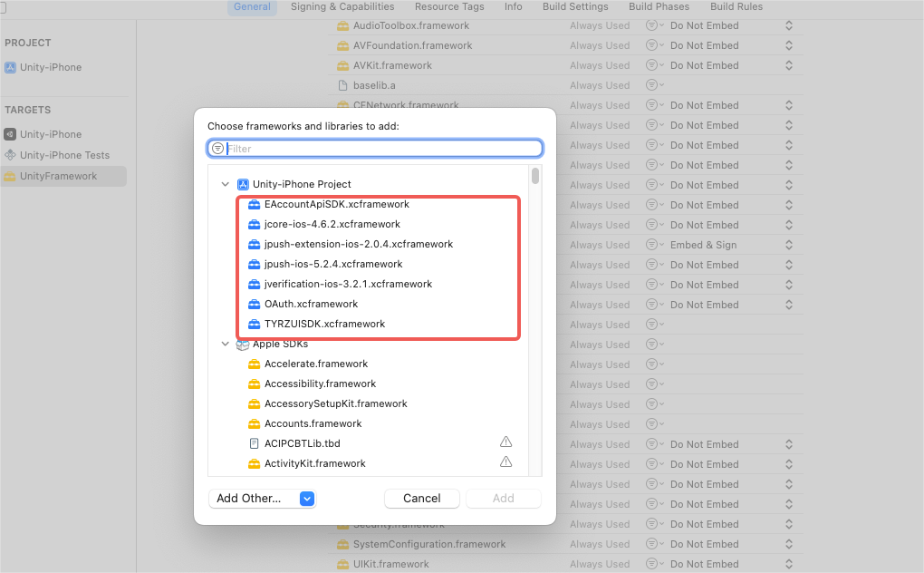This screenshot has width=924, height=573.
Task: Click the Filter text field
Action: pos(375,149)
